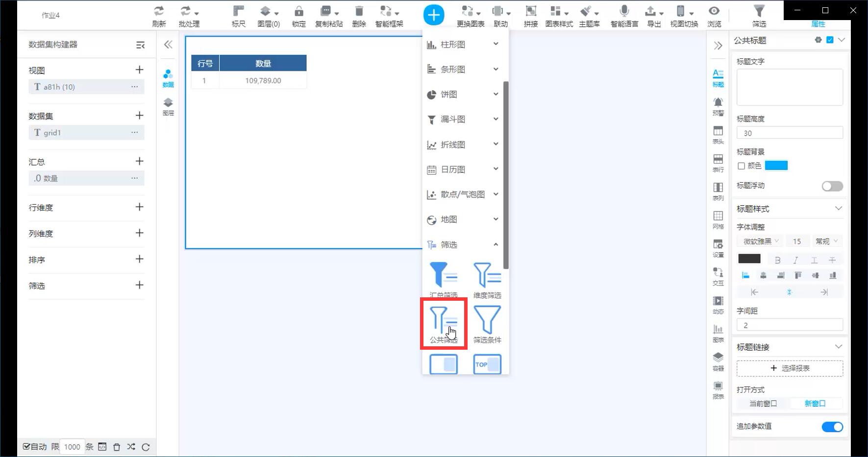Open the 表头 table header tab
This screenshot has height=457, width=868.
tap(718, 134)
